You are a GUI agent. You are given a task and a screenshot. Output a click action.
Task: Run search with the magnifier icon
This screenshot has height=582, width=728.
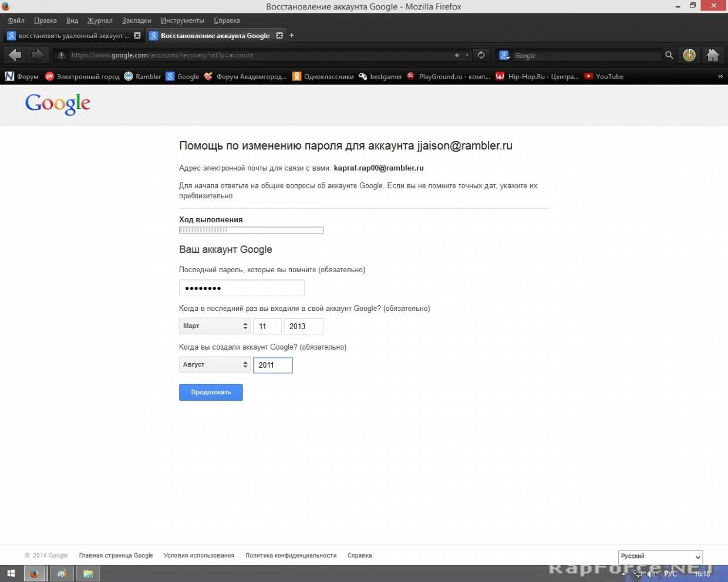click(x=669, y=55)
